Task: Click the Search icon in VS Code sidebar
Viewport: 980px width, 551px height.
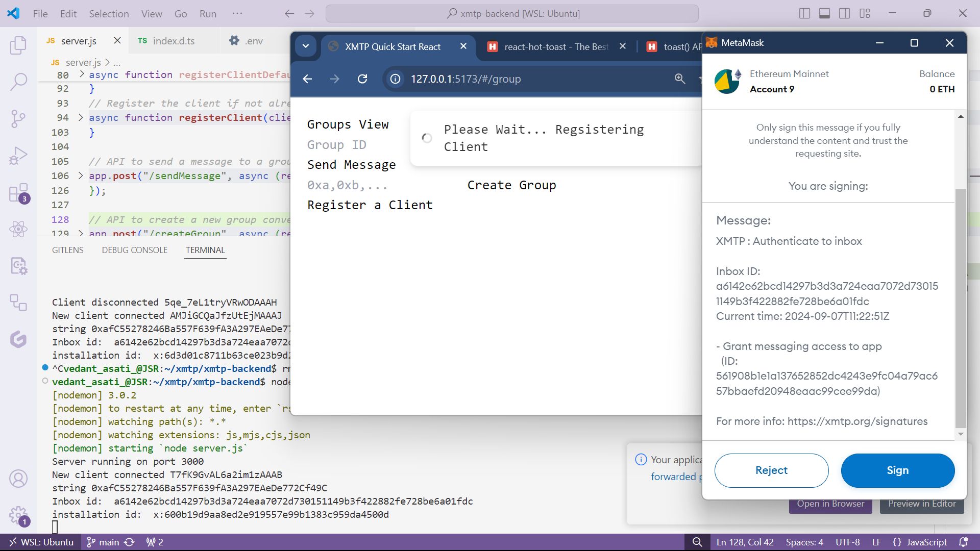Action: click(x=17, y=81)
